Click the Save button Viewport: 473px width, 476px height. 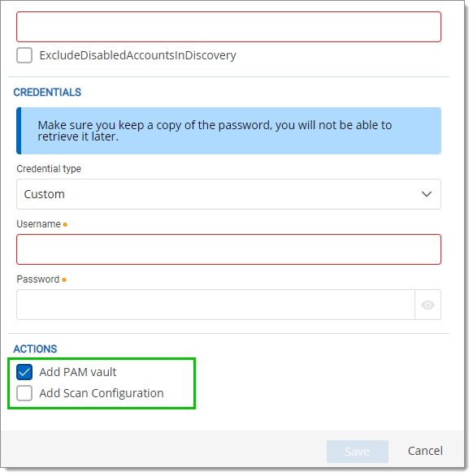coord(358,452)
